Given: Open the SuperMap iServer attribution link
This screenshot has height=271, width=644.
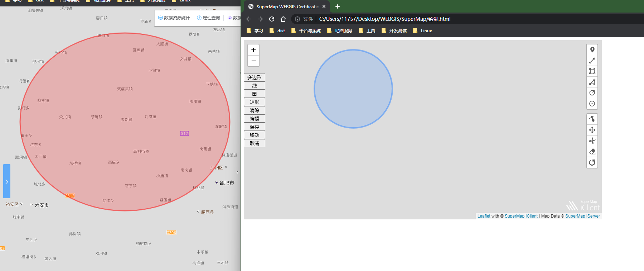Looking at the screenshot, I should [582, 216].
